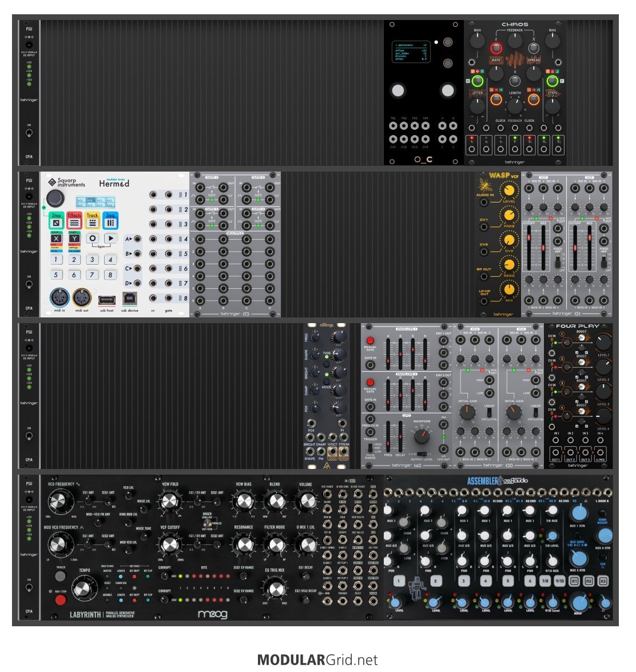Click the Chaos left green-ringed X knob
The height and width of the screenshot is (672, 636).
point(478,81)
